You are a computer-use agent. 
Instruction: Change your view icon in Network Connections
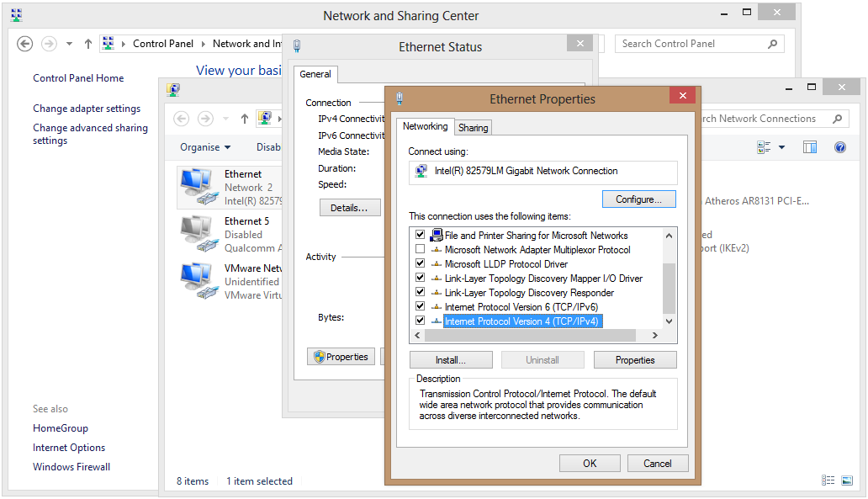[764, 147]
